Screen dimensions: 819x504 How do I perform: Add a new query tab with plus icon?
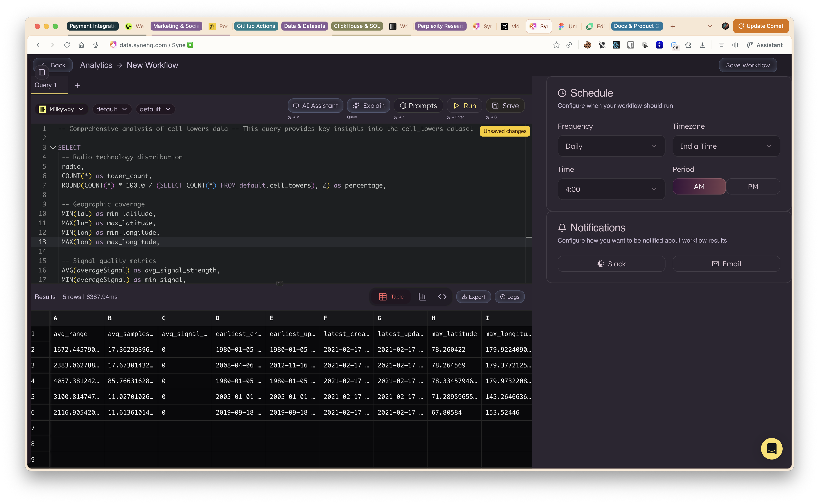77,85
